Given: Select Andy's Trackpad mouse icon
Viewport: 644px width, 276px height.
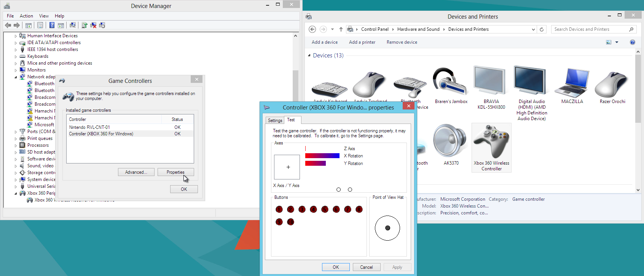Looking at the screenshot, I should click(x=370, y=85).
